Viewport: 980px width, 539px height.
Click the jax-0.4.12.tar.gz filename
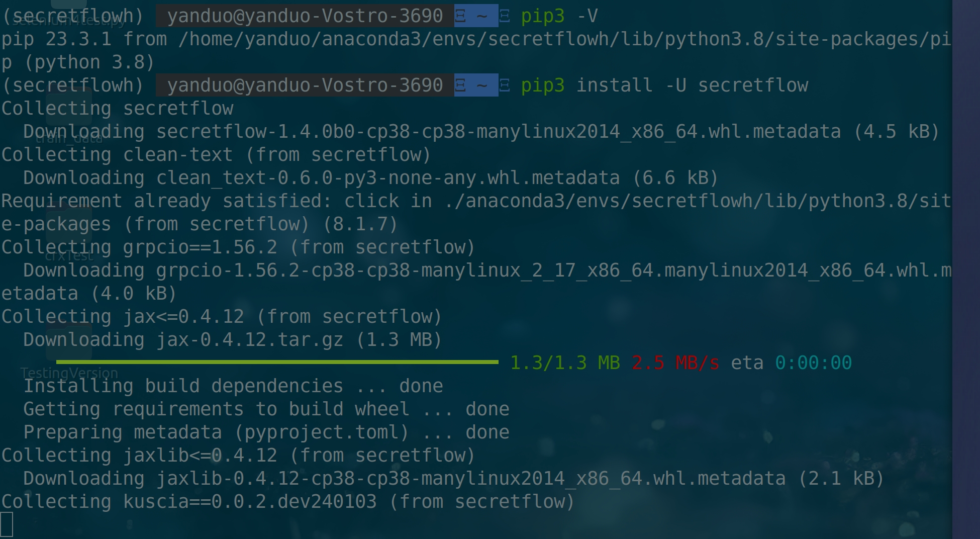[250, 340]
